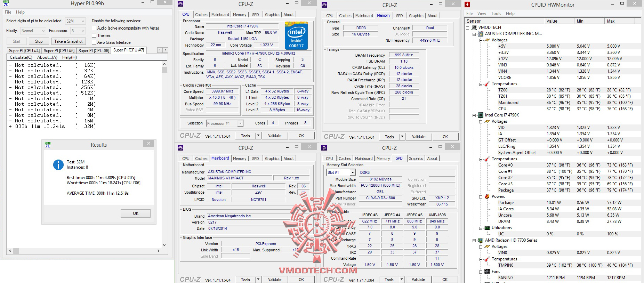644x283 pixels.
Task: Click the Temperatures icon under Intel Core i7 4790K
Action: pyautogui.click(x=487, y=159)
